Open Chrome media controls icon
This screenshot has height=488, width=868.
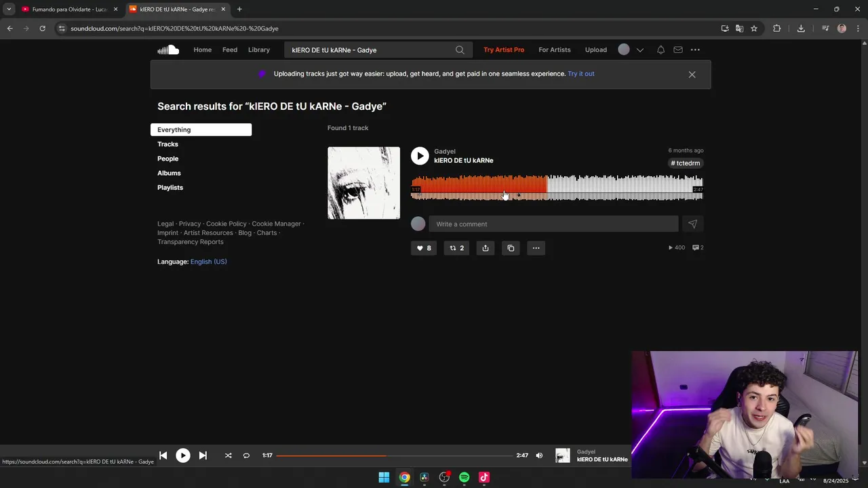825,28
